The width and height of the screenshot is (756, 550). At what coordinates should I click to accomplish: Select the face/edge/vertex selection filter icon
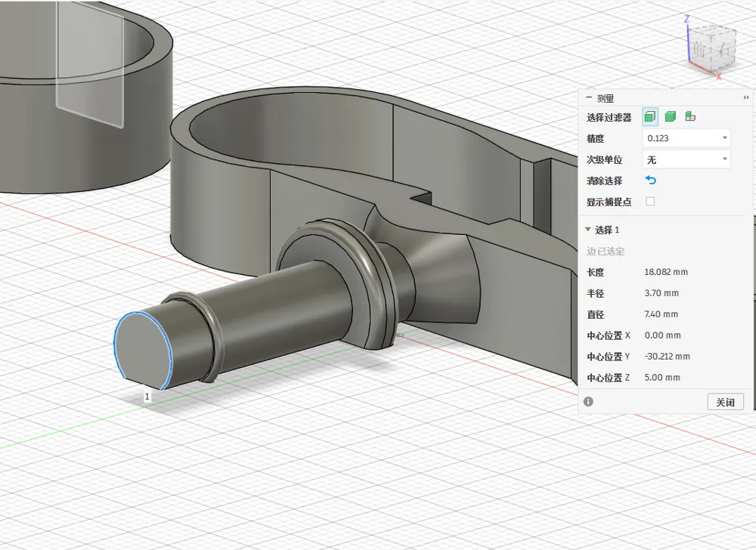650,116
